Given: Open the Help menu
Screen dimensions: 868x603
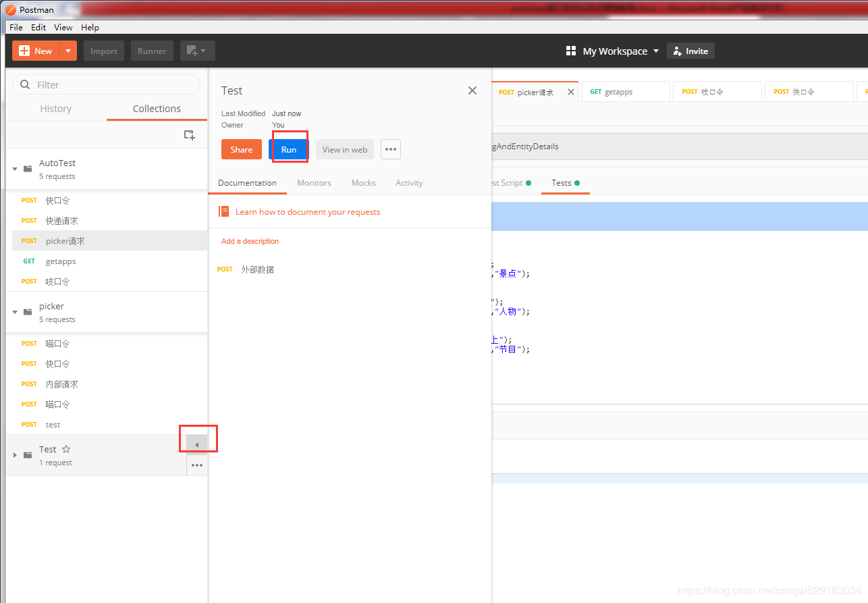Looking at the screenshot, I should pyautogui.click(x=90, y=28).
